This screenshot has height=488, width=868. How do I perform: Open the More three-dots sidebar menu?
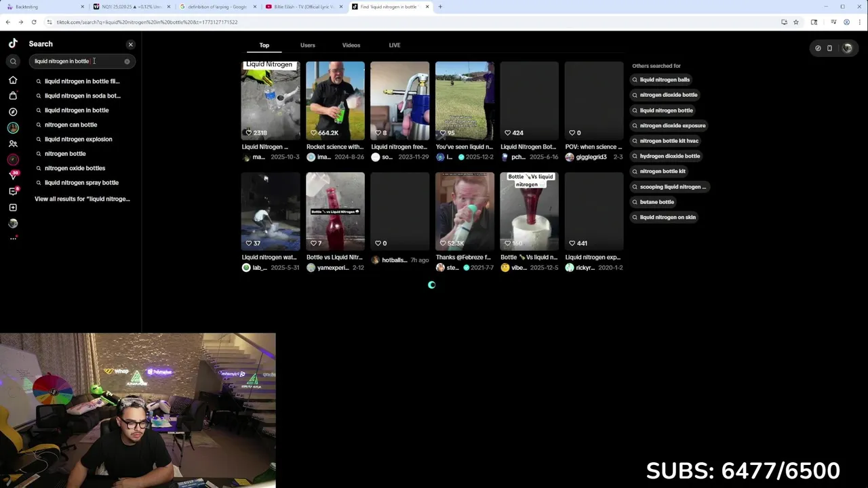13,238
